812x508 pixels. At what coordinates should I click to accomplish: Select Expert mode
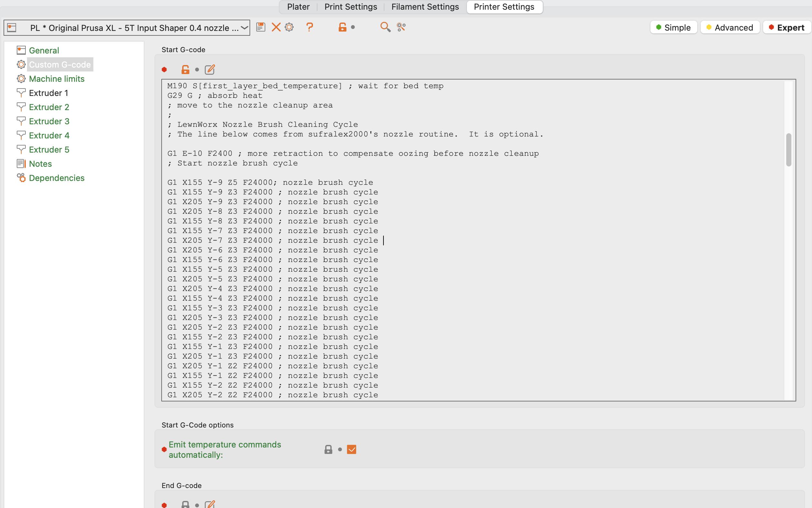[787, 28]
